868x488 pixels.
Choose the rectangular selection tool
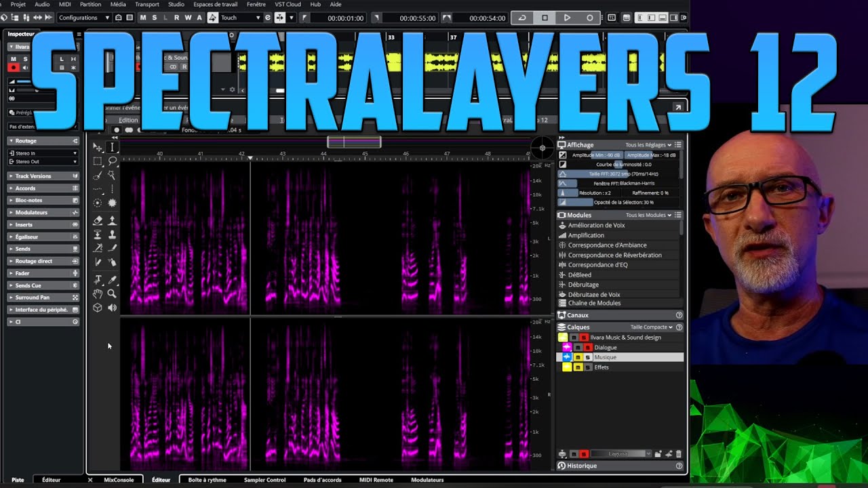[98, 161]
